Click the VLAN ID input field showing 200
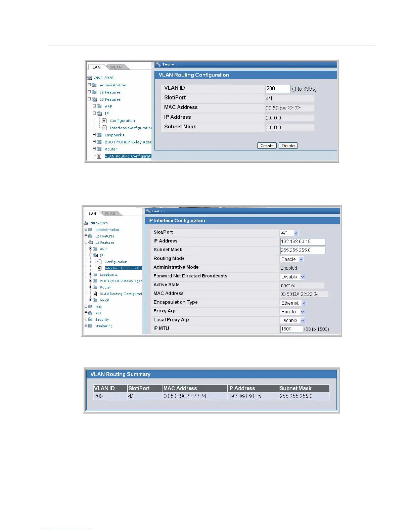Image resolution: width=411 pixels, height=532 pixels. (x=278, y=89)
